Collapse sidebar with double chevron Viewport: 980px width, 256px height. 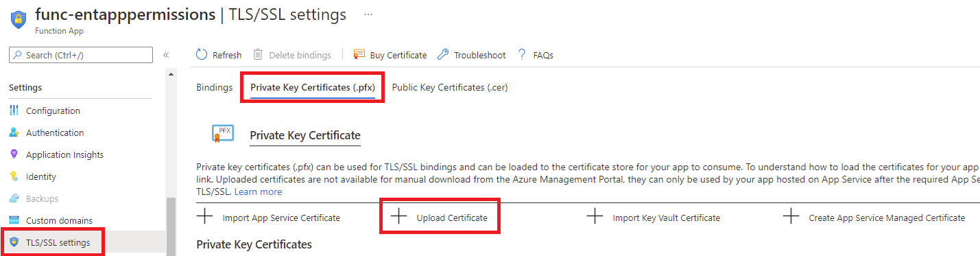(x=166, y=55)
